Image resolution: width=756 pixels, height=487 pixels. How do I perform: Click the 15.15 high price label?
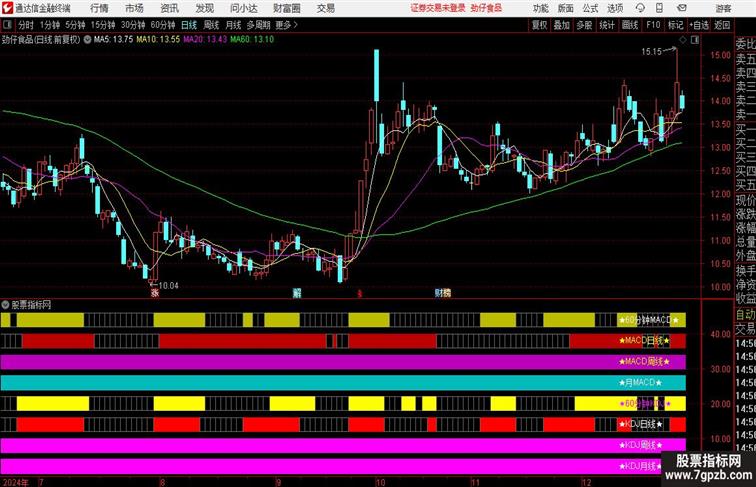[651, 52]
